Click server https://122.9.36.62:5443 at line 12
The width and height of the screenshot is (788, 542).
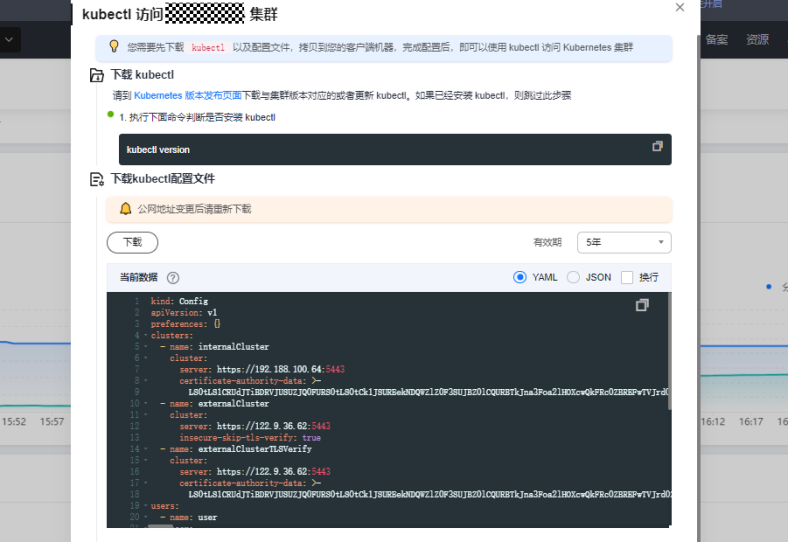(x=255, y=426)
